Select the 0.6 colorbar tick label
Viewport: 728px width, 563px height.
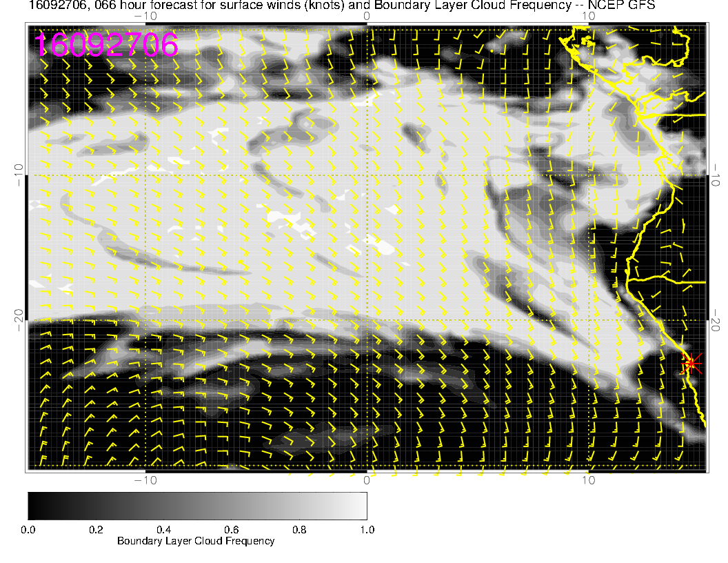pos(231,529)
